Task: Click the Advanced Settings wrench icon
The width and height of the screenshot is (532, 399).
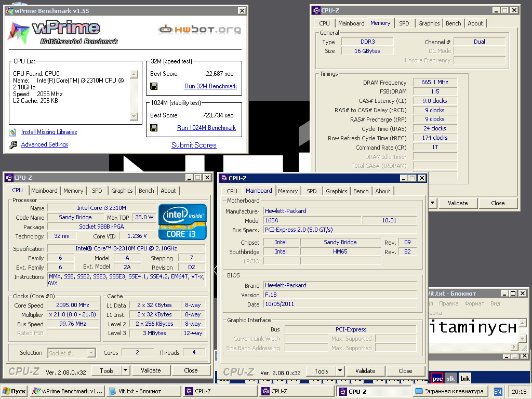Action: (x=13, y=145)
